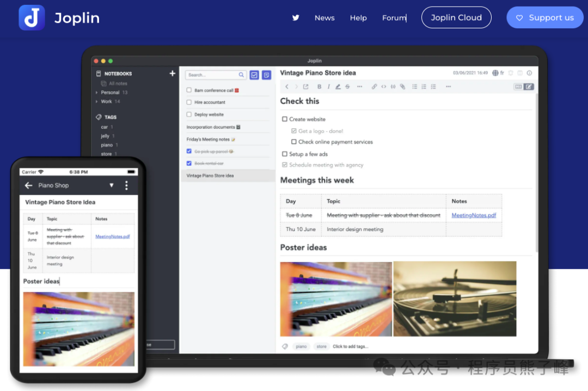This screenshot has height=391, width=588.
Task: Click the new to-do button beside search
Action: 254,75
